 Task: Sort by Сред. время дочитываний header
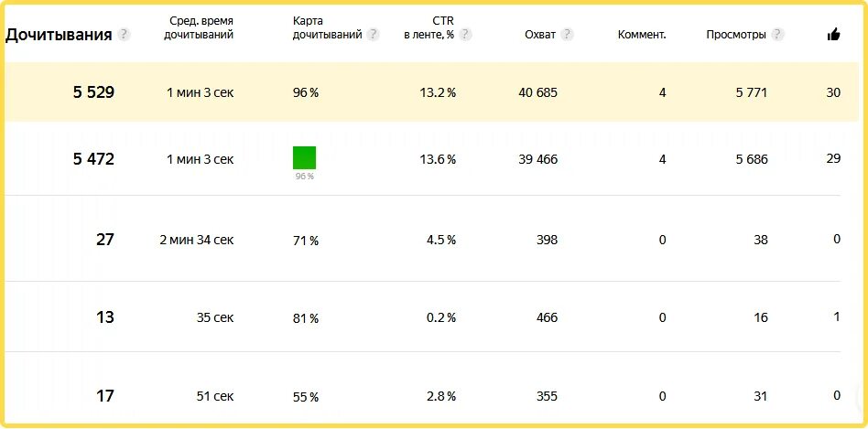(199, 27)
